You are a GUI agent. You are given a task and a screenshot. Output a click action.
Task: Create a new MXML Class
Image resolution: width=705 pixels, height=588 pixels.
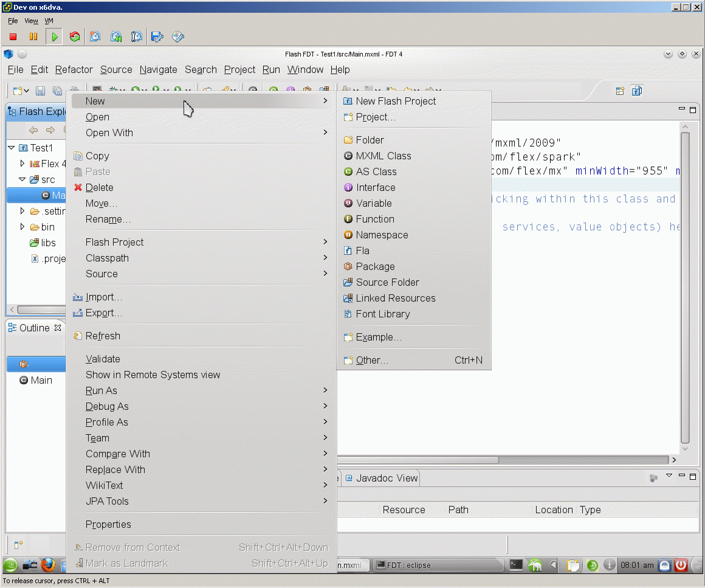(414, 156)
